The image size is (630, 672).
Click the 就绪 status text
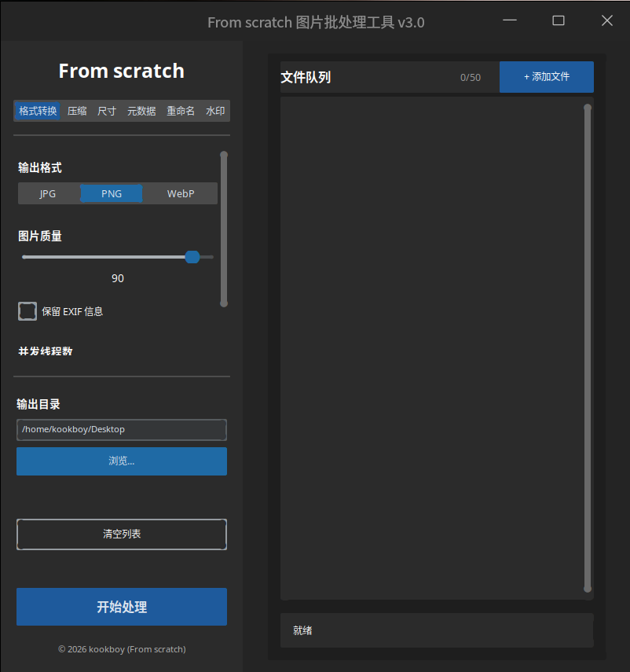pos(302,630)
